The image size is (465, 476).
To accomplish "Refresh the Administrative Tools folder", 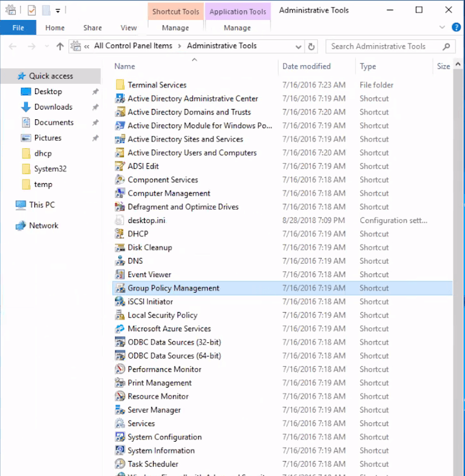I will coord(311,47).
